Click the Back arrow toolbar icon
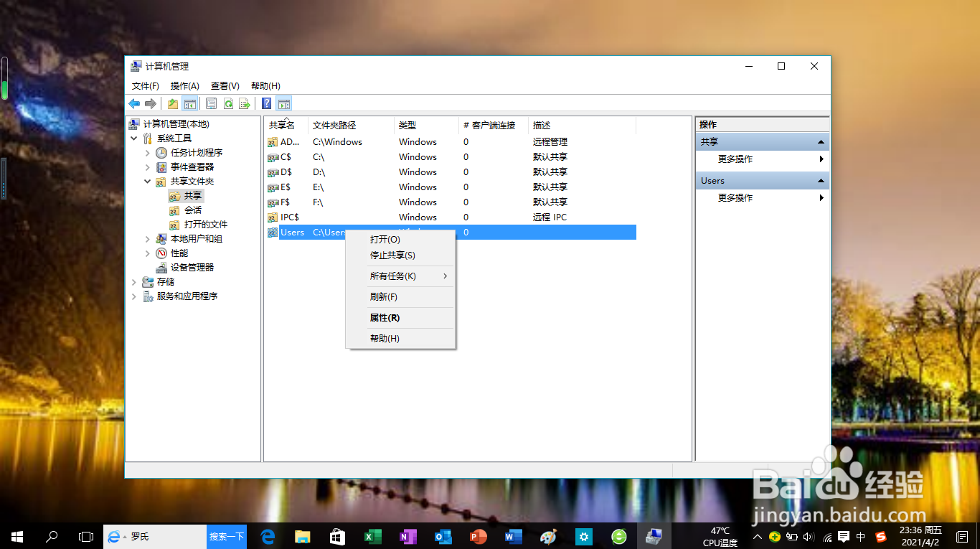980x549 pixels. pyautogui.click(x=134, y=103)
